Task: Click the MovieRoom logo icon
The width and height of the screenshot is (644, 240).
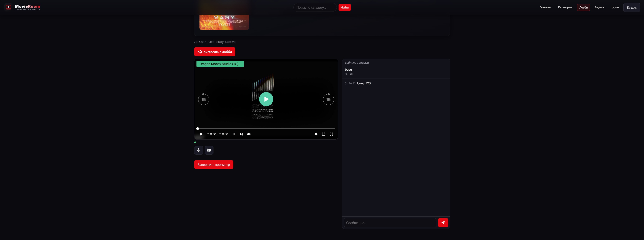Action: pyautogui.click(x=9, y=7)
